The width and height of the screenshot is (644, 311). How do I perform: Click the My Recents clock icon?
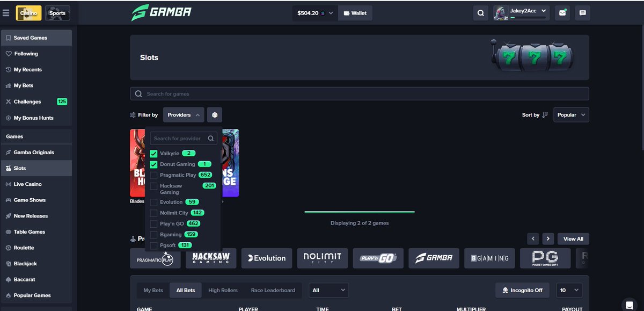9,70
